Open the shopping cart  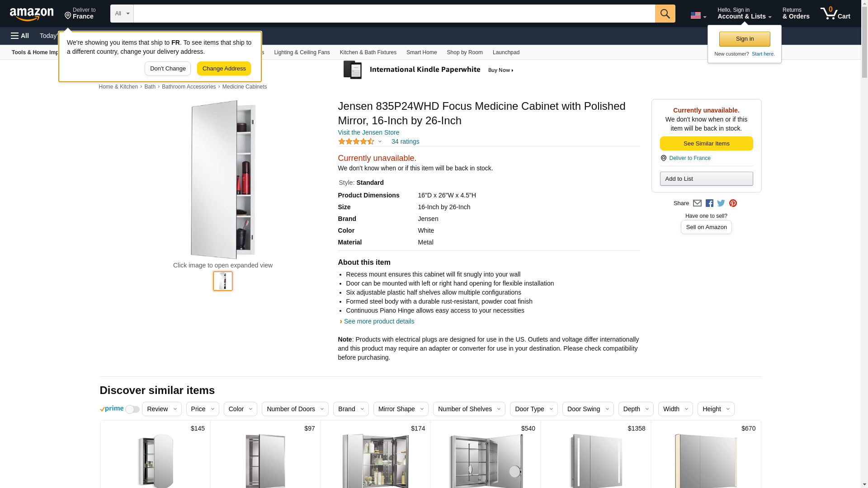point(835,14)
